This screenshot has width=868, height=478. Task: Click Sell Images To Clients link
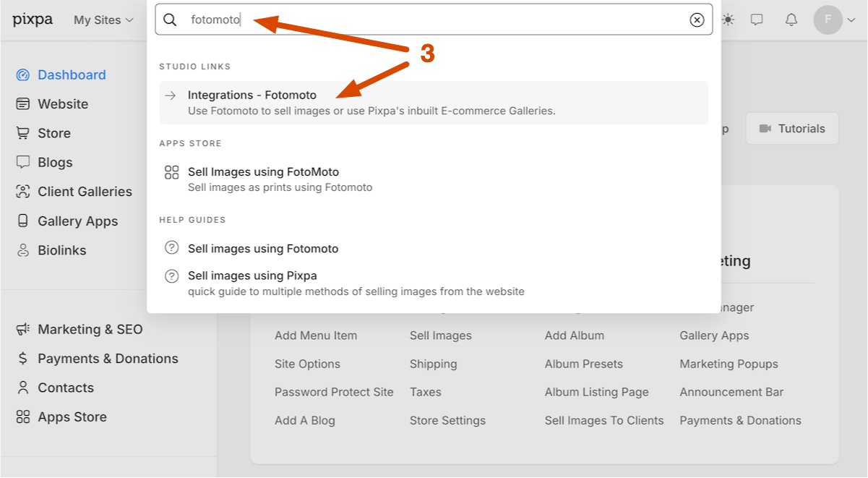604,420
